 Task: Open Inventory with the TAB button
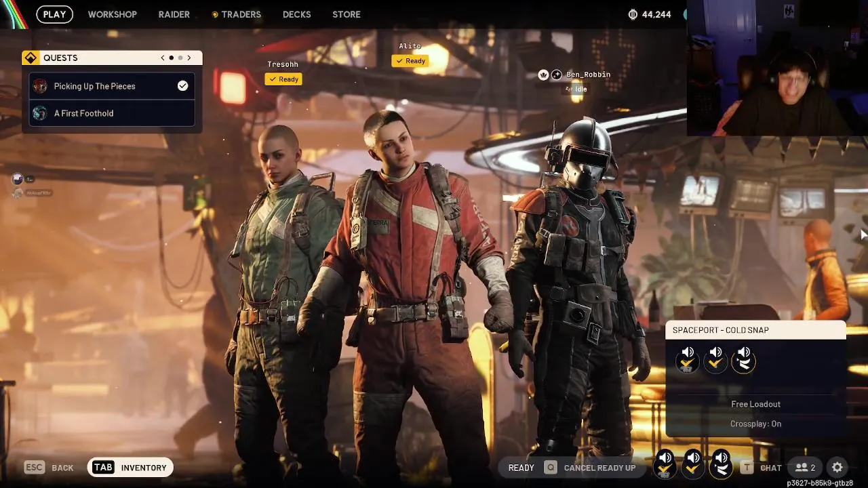tap(130, 468)
